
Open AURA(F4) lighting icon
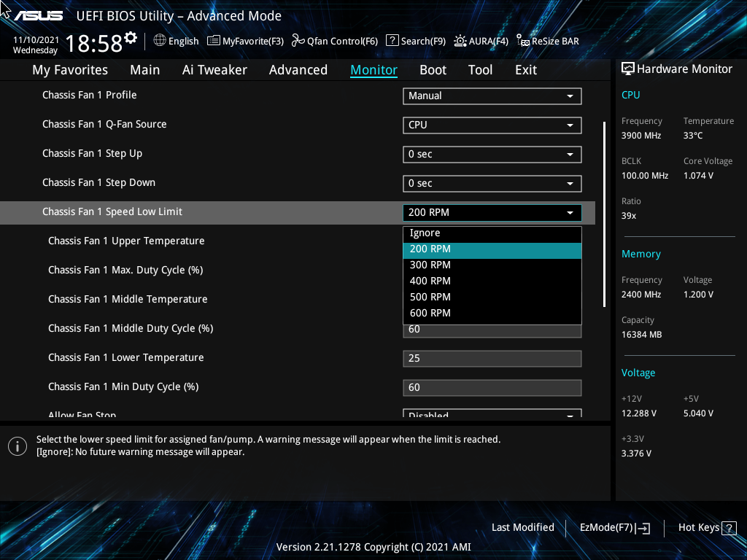[x=460, y=41]
